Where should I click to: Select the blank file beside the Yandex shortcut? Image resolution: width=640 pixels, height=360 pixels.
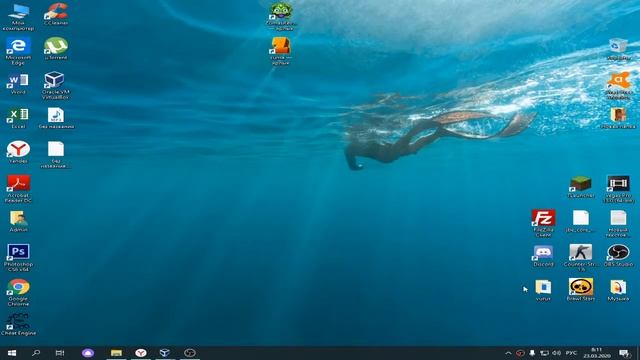pos(56,154)
